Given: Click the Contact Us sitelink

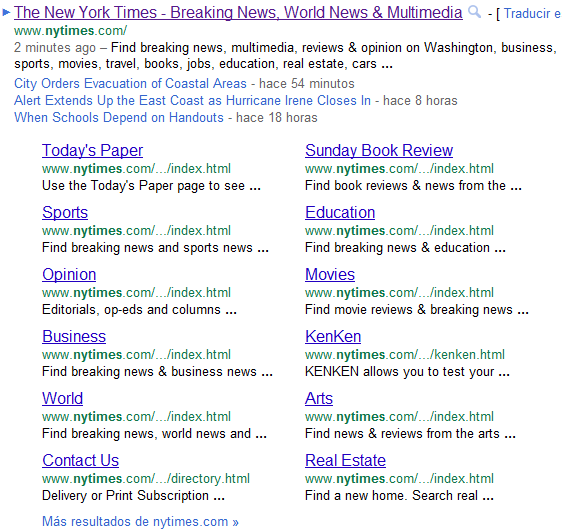Looking at the screenshot, I should click(80, 460).
